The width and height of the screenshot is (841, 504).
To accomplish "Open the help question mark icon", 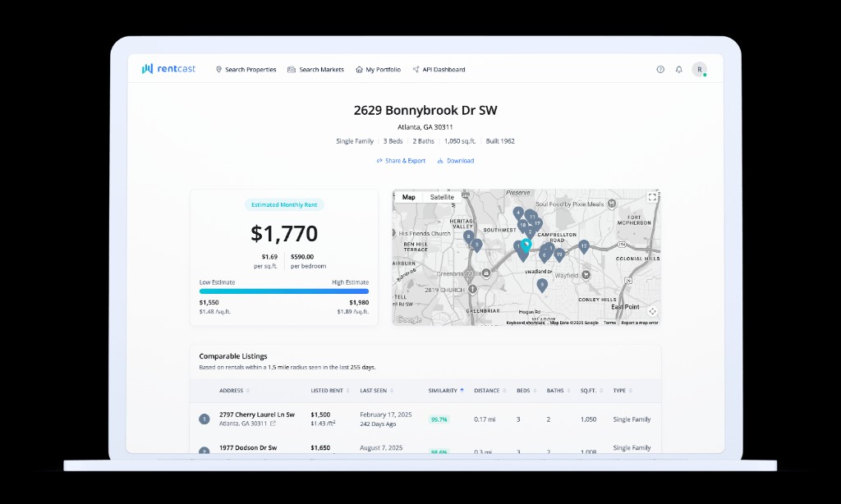I will [x=660, y=69].
